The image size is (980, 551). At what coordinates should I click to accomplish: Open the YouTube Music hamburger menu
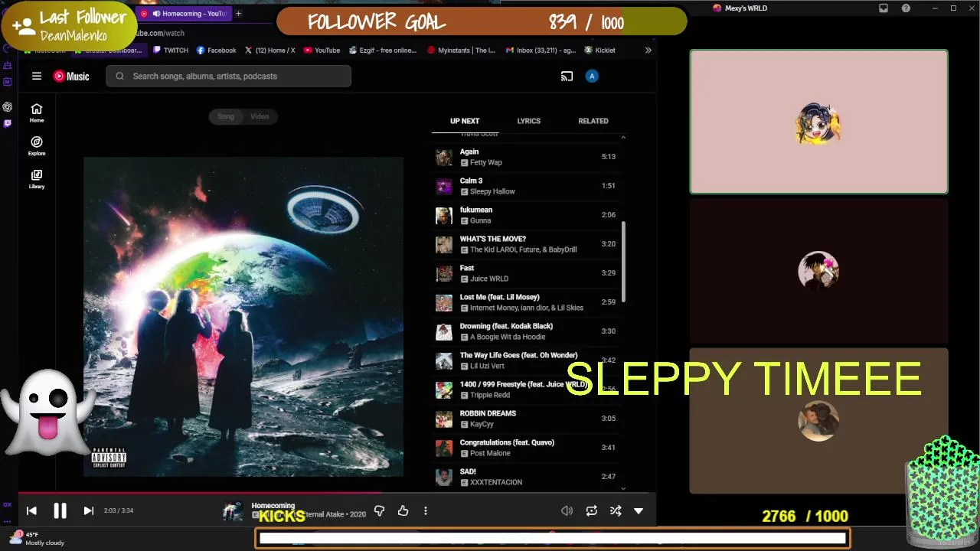[37, 76]
